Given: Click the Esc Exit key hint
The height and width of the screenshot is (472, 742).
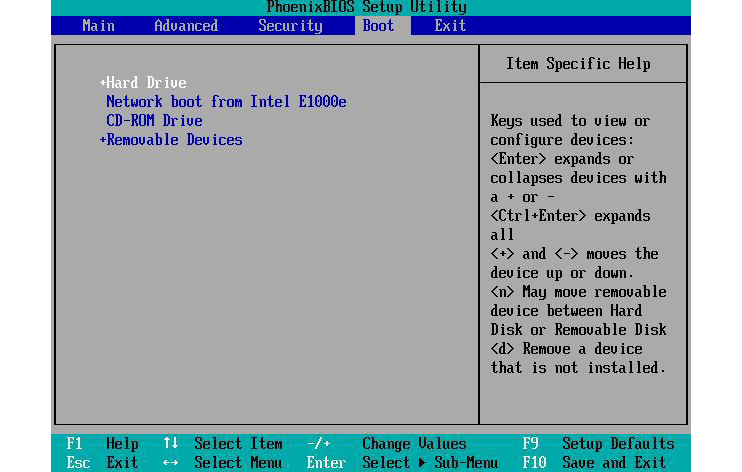Looking at the screenshot, I should pos(102,463).
